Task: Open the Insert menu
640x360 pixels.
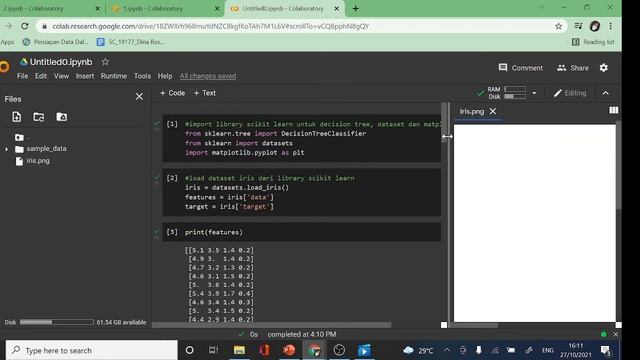Action: point(84,76)
